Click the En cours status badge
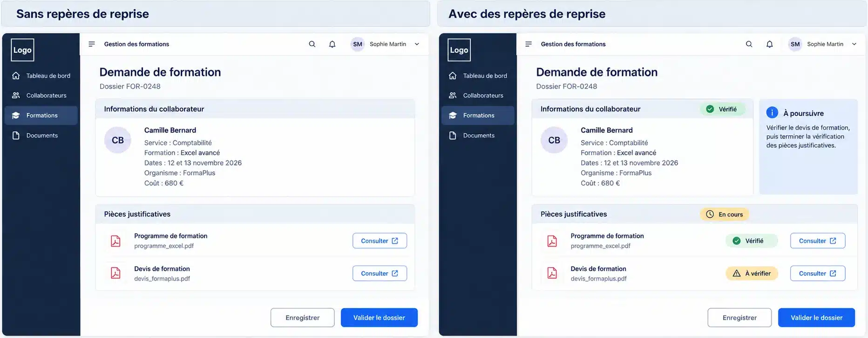This screenshot has width=868, height=338. [725, 214]
